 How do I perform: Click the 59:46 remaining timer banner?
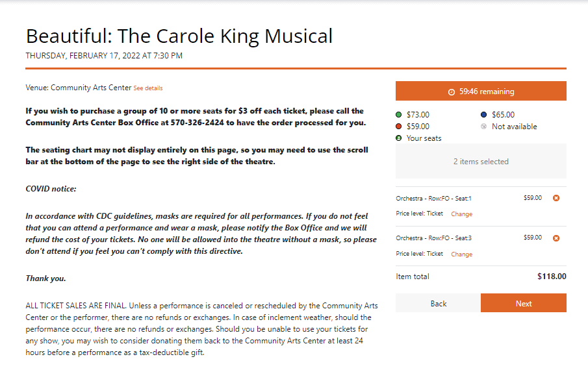[x=481, y=91]
